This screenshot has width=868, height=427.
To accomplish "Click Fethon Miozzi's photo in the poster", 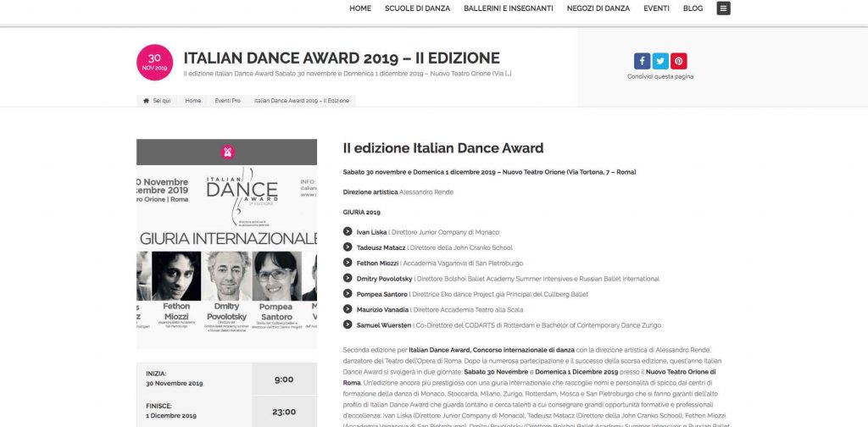I will click(176, 276).
